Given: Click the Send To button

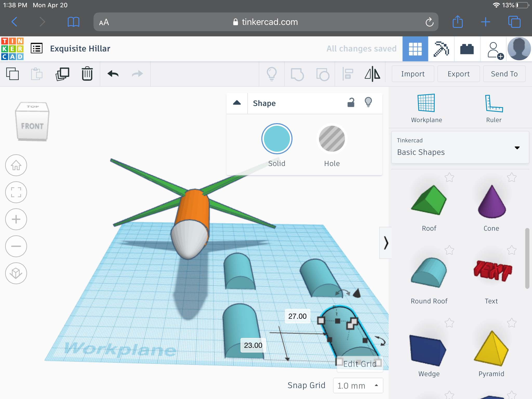Looking at the screenshot, I should pos(504,74).
